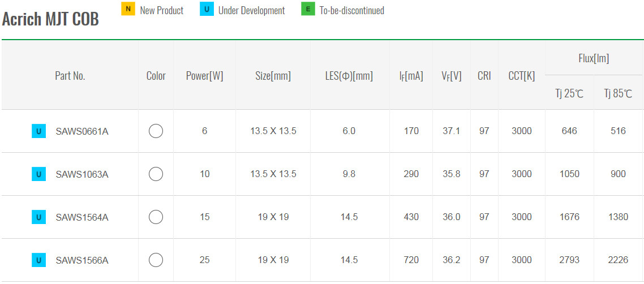Click current value 170 mA
This screenshot has width=644, height=284.
click(411, 131)
